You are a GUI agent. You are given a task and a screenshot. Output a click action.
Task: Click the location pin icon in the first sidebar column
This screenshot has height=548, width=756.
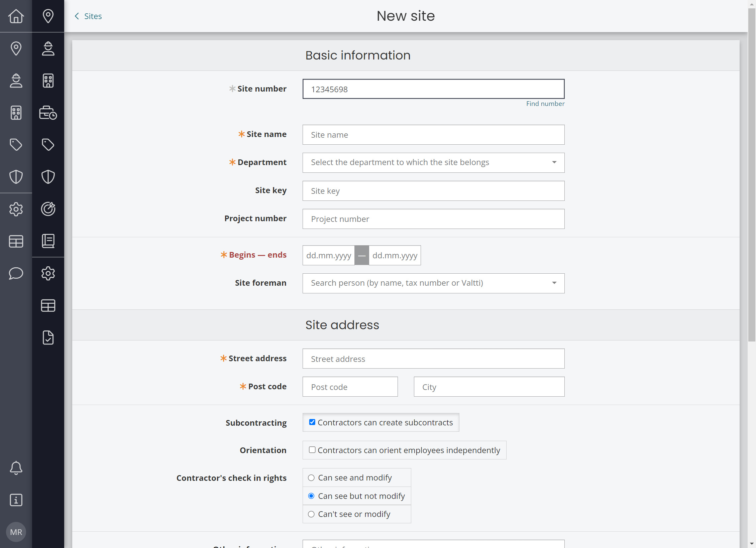click(x=16, y=48)
